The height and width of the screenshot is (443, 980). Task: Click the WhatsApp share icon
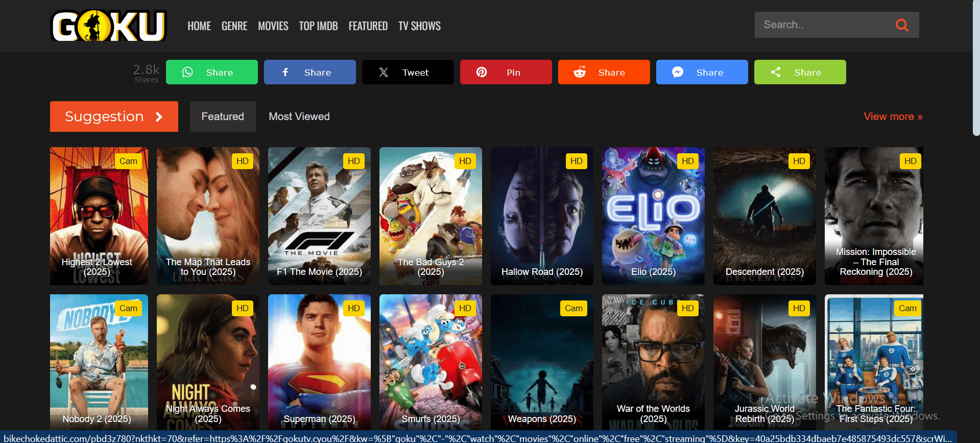pyautogui.click(x=187, y=72)
